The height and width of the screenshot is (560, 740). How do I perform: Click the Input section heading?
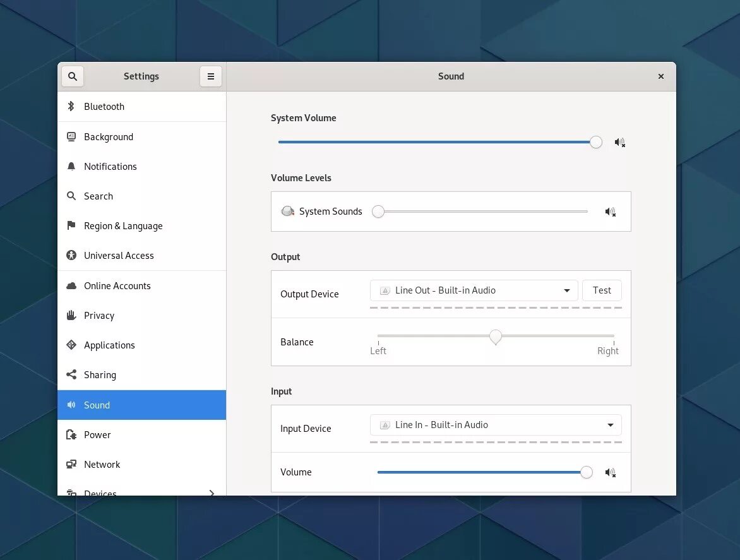click(x=281, y=391)
